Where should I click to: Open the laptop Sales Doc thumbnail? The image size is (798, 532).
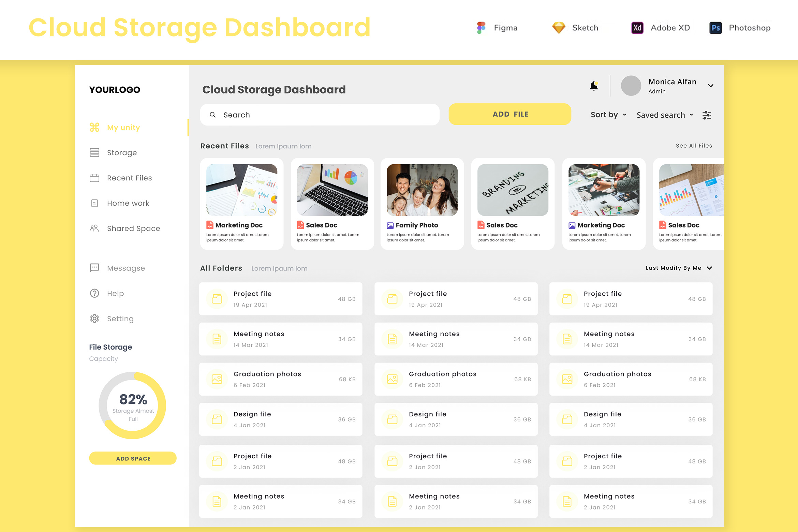click(x=332, y=190)
